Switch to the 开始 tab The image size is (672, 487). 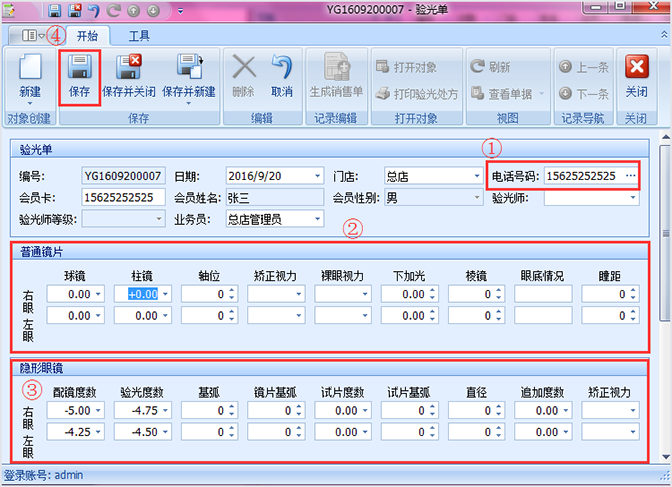(x=87, y=36)
